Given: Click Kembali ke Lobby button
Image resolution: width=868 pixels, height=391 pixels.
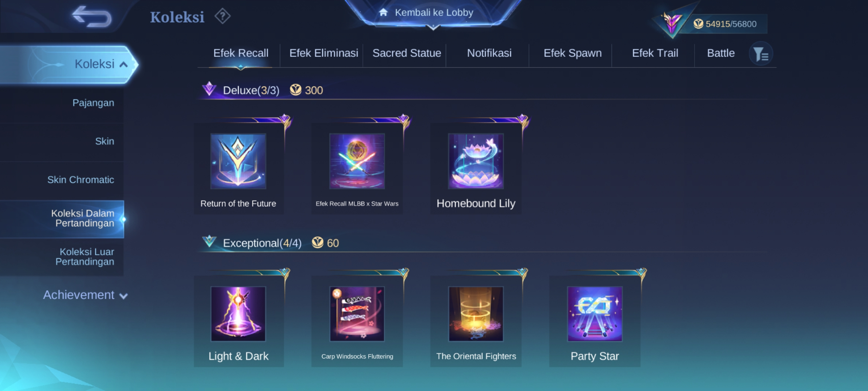Looking at the screenshot, I should tap(433, 13).
